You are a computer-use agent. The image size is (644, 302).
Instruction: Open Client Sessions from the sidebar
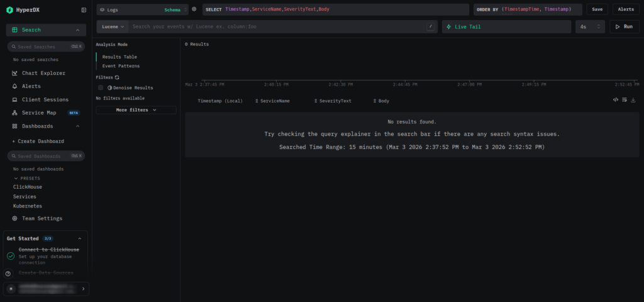coord(45,99)
